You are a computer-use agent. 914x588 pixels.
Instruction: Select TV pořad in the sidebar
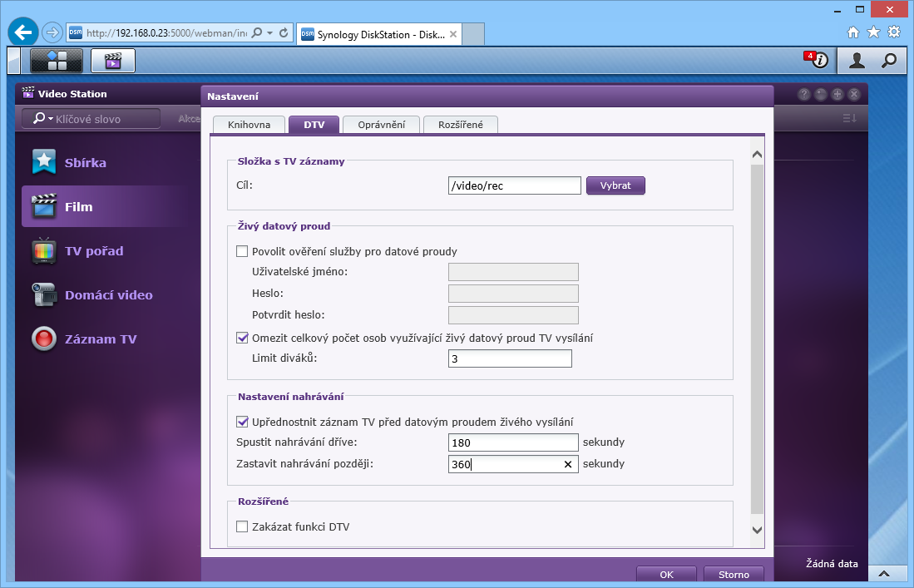pyautogui.click(x=93, y=251)
